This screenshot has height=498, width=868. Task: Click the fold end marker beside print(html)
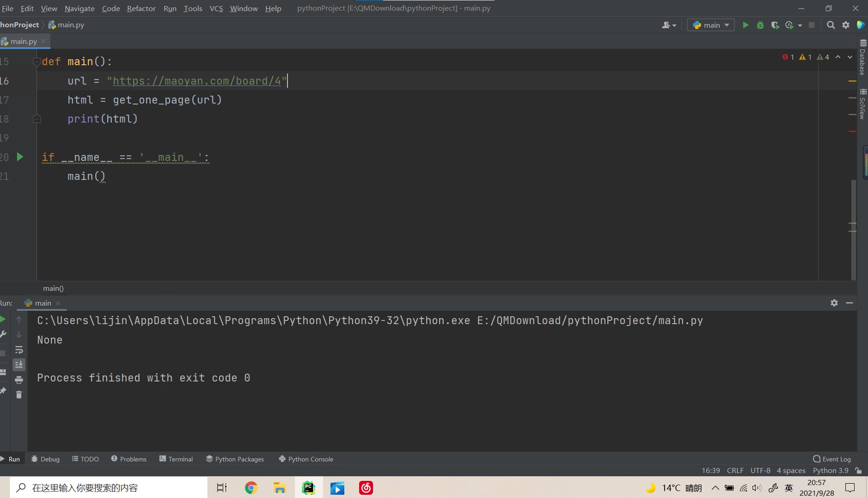[x=37, y=119]
